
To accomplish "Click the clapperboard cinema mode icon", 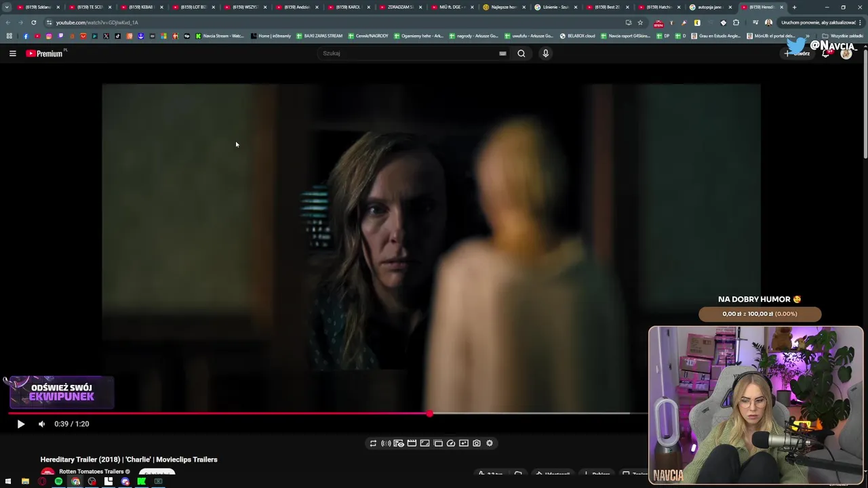I will click(412, 443).
